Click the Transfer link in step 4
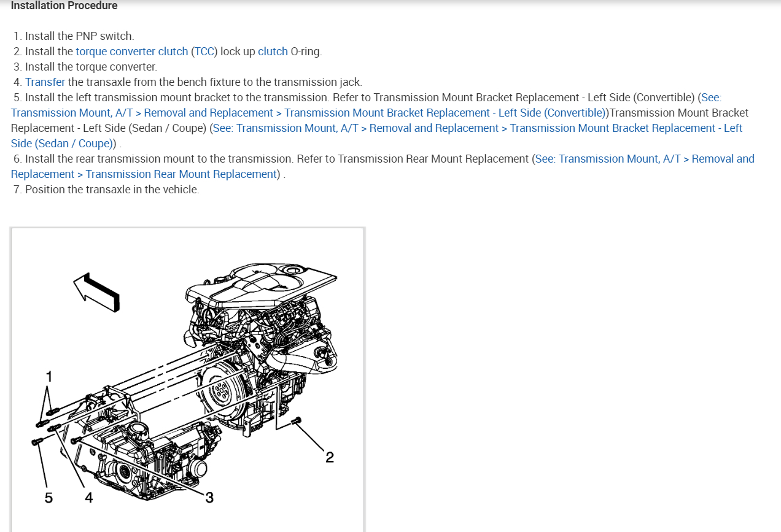Viewport: 781px width, 532px height. tap(45, 82)
